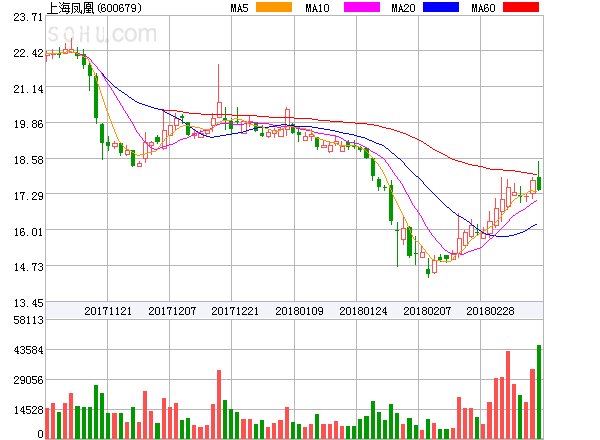
Task: Click the tallest green volume bar at far right
Action: tap(539, 392)
